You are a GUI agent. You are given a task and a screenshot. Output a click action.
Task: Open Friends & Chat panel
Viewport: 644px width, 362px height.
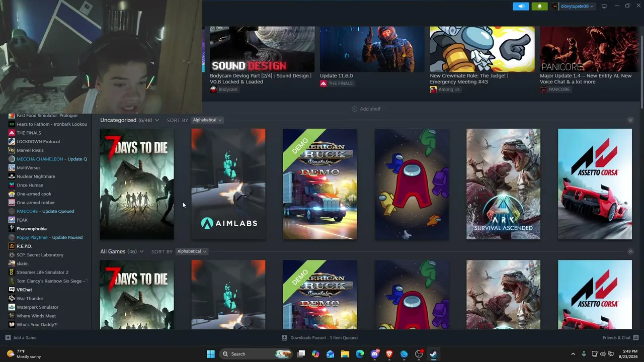(620, 338)
